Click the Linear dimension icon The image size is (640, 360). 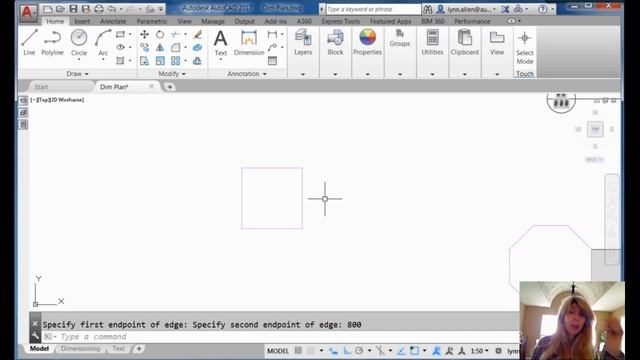pyautogui.click(x=272, y=34)
